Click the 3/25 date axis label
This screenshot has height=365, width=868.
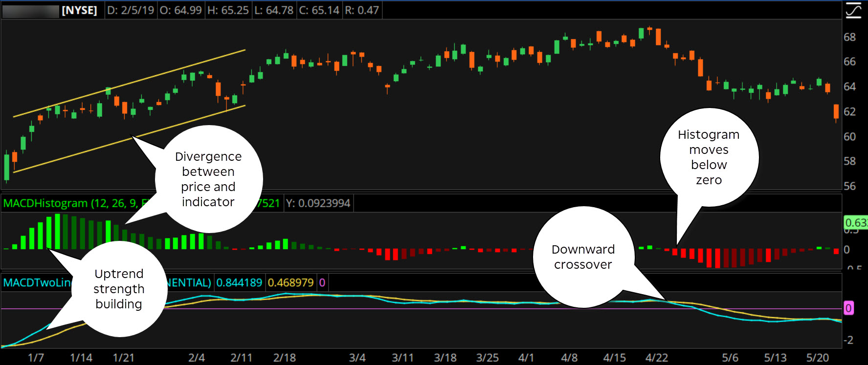tap(488, 358)
